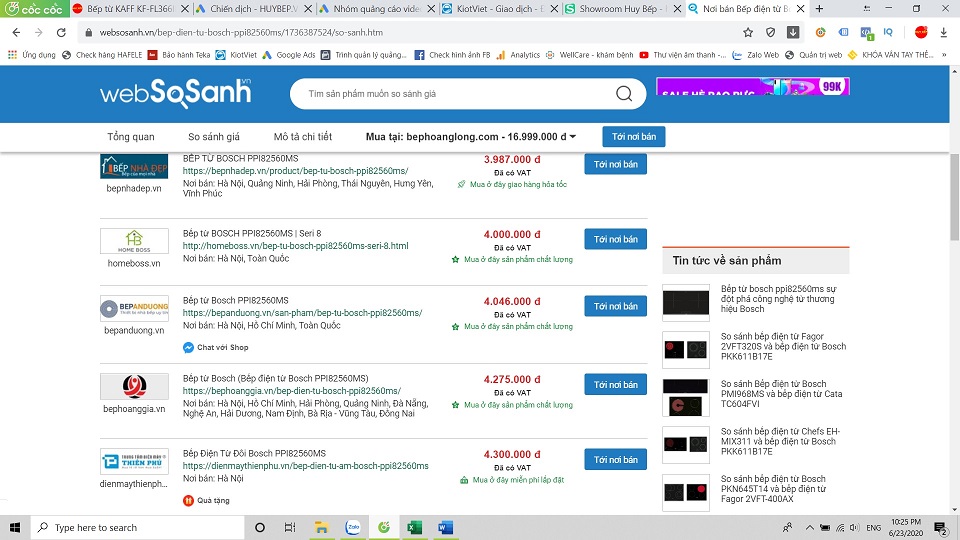Open Ứng dụng apps shortcut in bookmarks bar
The height and width of the screenshot is (540, 960).
(x=32, y=54)
